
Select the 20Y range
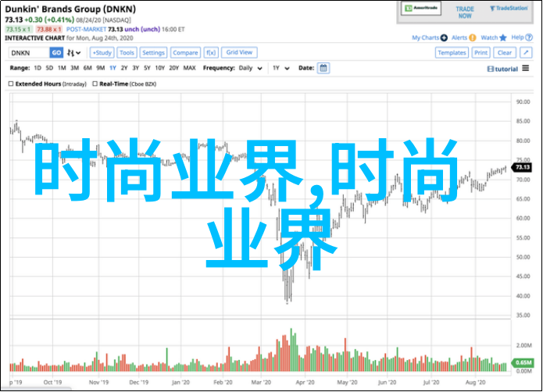click(x=174, y=68)
